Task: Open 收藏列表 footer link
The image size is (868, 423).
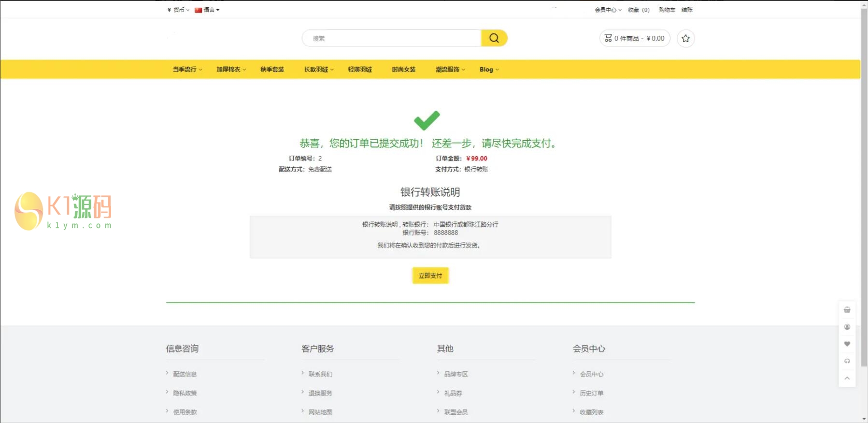Action: pyautogui.click(x=592, y=412)
